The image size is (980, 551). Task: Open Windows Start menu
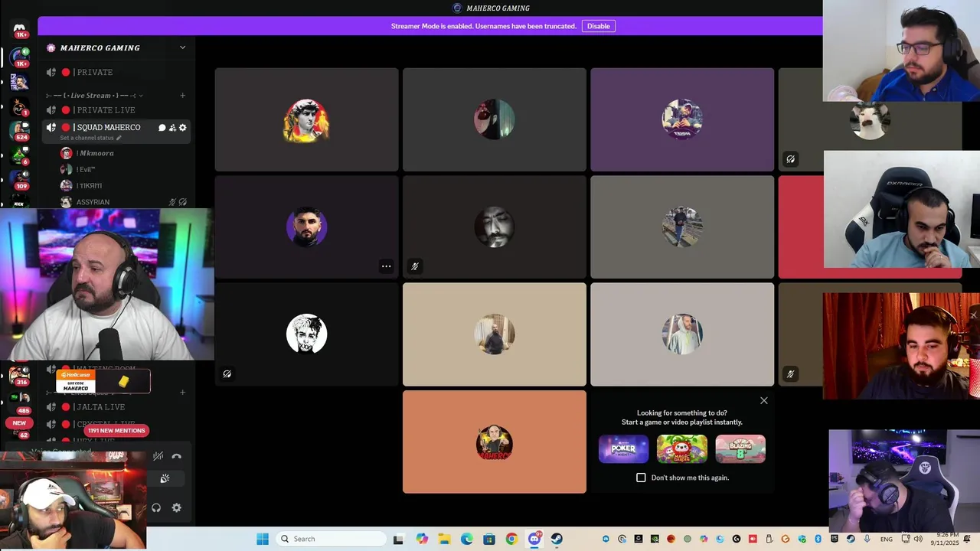click(263, 539)
